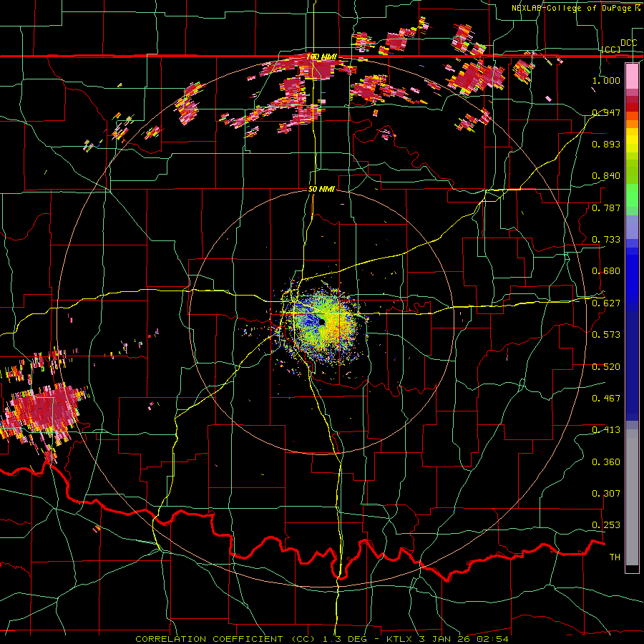
Task: Click the 3 JAN 26 date text
Action: pos(446,639)
